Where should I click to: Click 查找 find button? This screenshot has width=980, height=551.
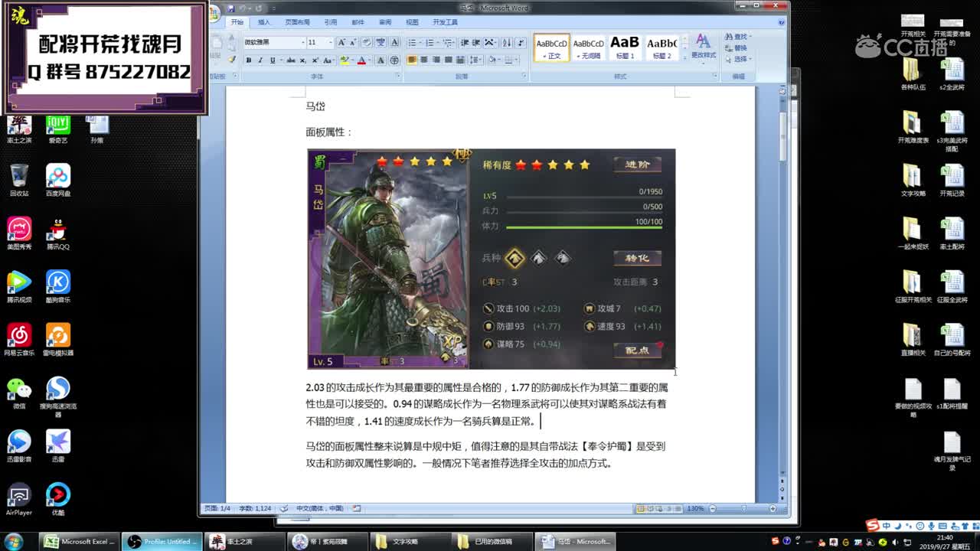(738, 37)
